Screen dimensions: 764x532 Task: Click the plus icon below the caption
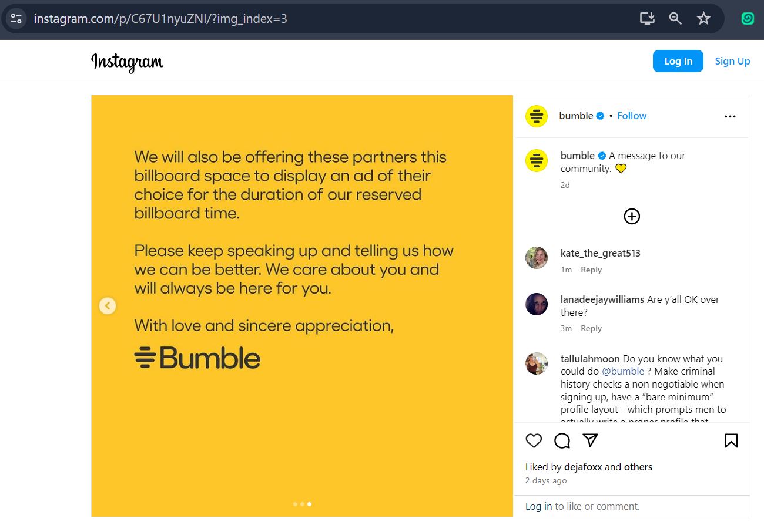coord(632,216)
